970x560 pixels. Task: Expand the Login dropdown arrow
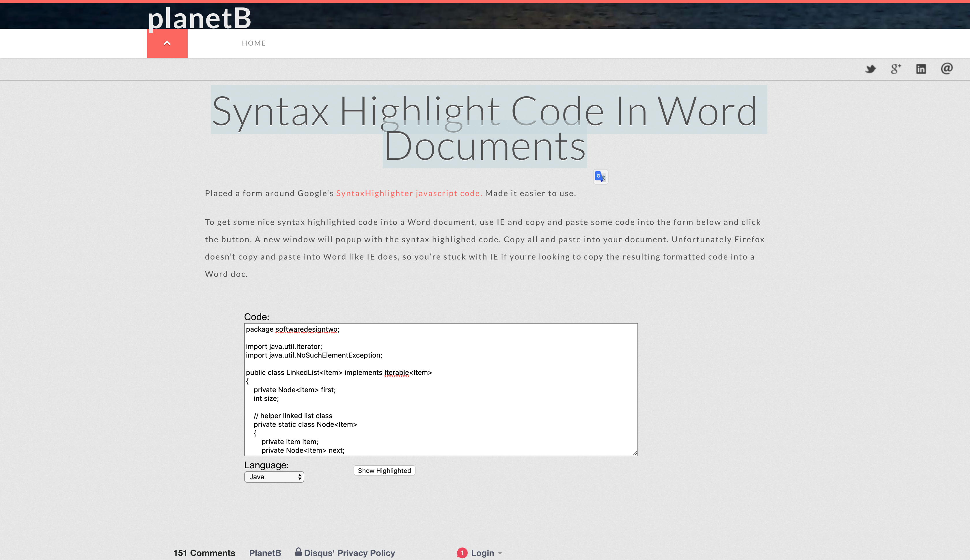pyautogui.click(x=500, y=553)
